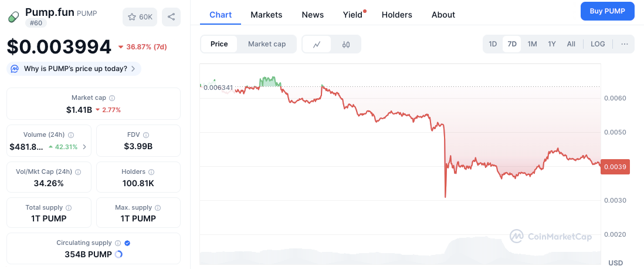The height and width of the screenshot is (269, 644).
Task: Click the circulating supply progress ring
Action: click(118, 254)
